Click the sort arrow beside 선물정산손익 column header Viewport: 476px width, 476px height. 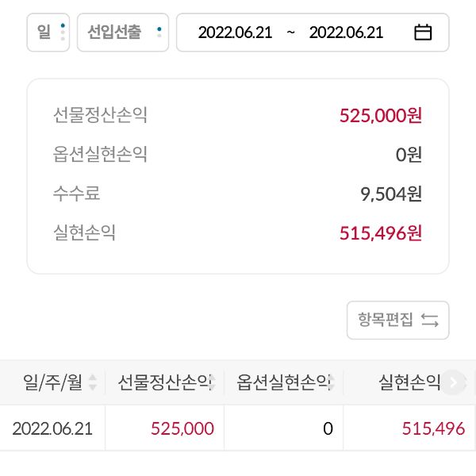point(215,382)
